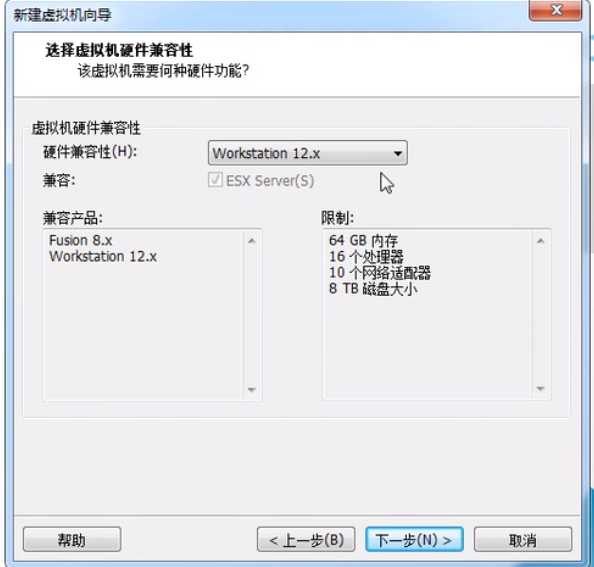The width and height of the screenshot is (594, 567).
Task: Select 64 GB 内存 limit entry
Action: [x=363, y=240]
